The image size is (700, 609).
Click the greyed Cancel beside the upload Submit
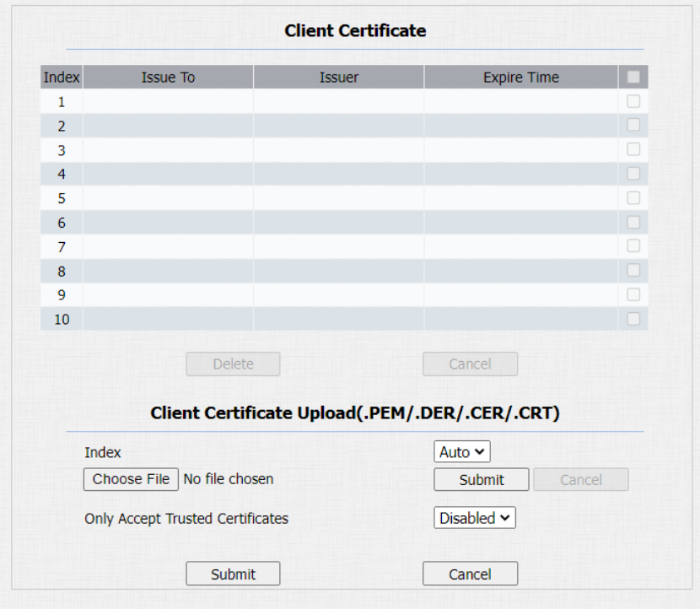coord(581,479)
